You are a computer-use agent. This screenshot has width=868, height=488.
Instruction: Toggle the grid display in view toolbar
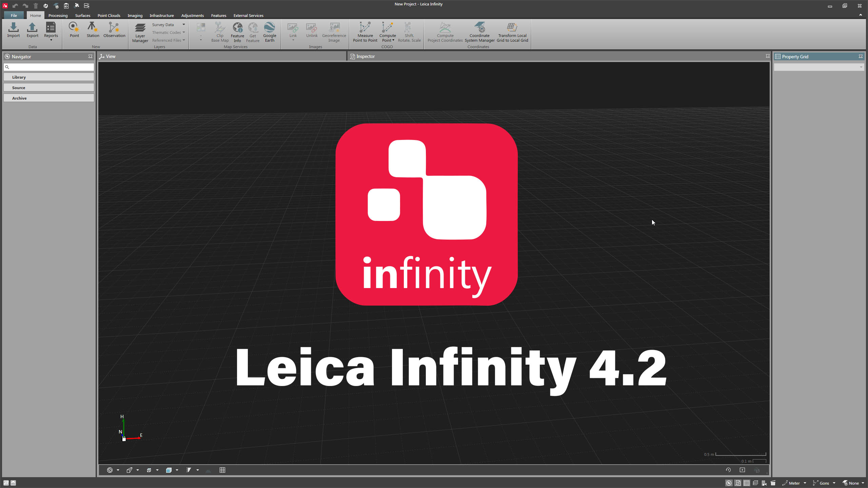(222, 470)
